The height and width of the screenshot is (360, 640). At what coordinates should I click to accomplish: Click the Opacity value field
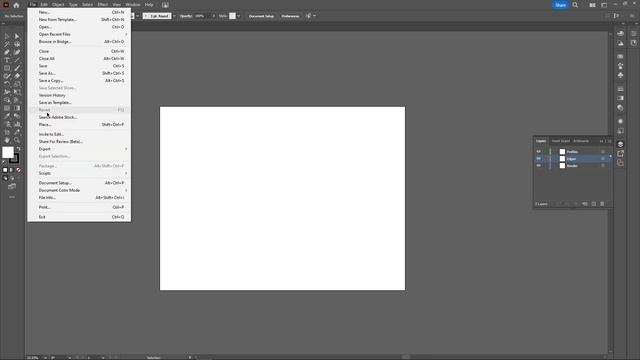tap(201, 16)
